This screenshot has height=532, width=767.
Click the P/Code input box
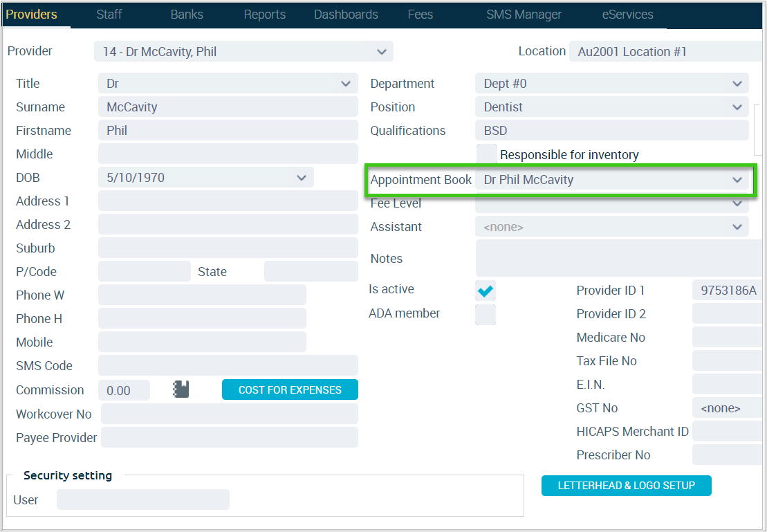tap(145, 271)
